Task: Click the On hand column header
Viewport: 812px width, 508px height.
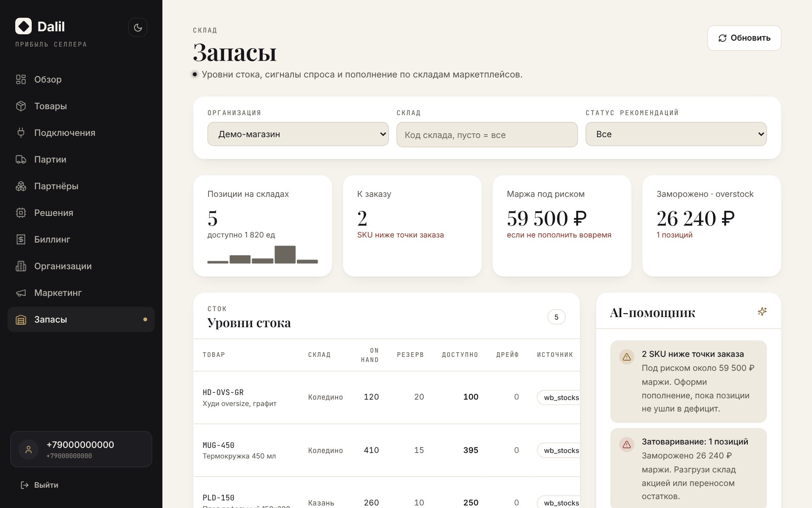Action: pyautogui.click(x=370, y=355)
